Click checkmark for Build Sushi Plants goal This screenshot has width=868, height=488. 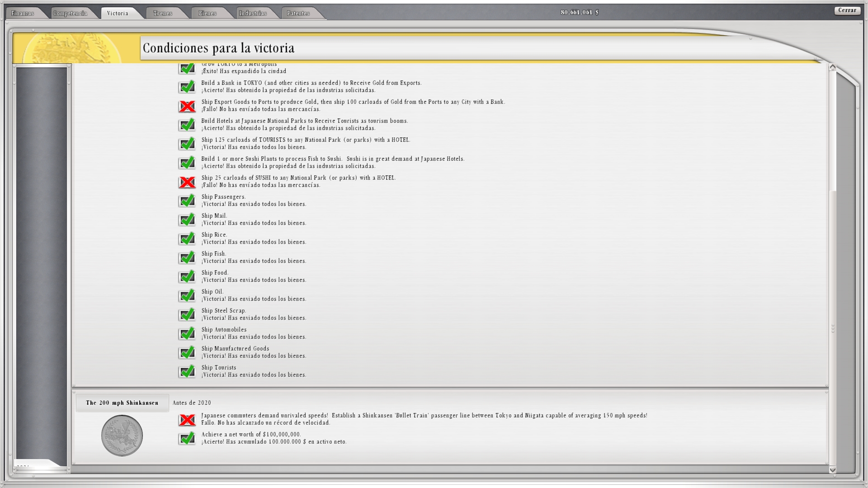coord(187,162)
